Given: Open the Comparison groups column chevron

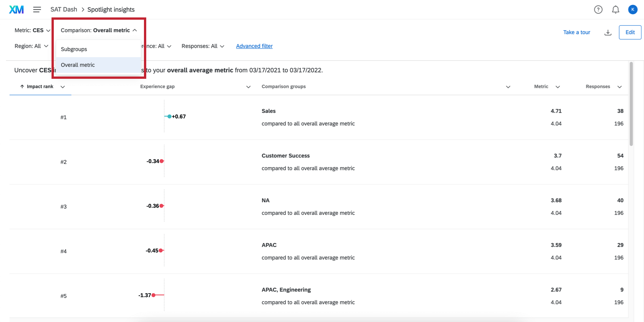Looking at the screenshot, I should (x=508, y=87).
